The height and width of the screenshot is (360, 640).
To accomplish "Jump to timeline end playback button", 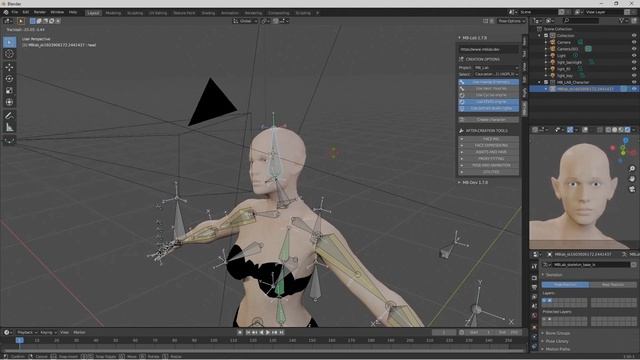I will click(282, 333).
